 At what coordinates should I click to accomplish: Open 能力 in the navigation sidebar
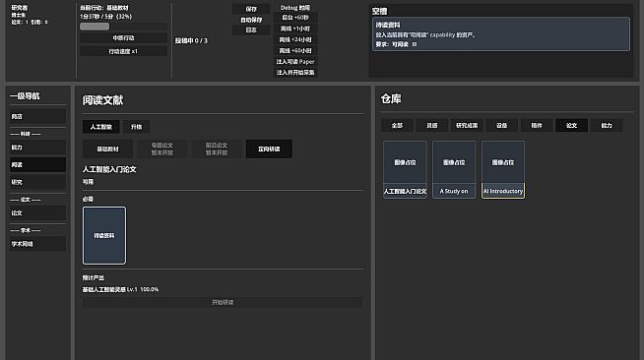[x=37, y=148]
